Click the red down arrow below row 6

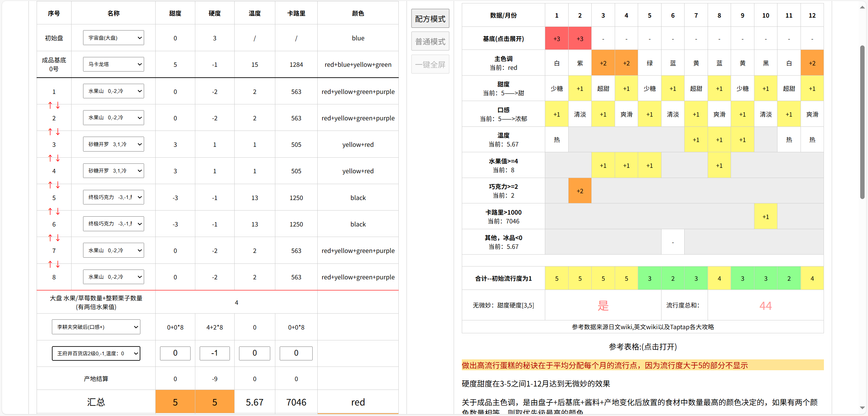coord(58,238)
